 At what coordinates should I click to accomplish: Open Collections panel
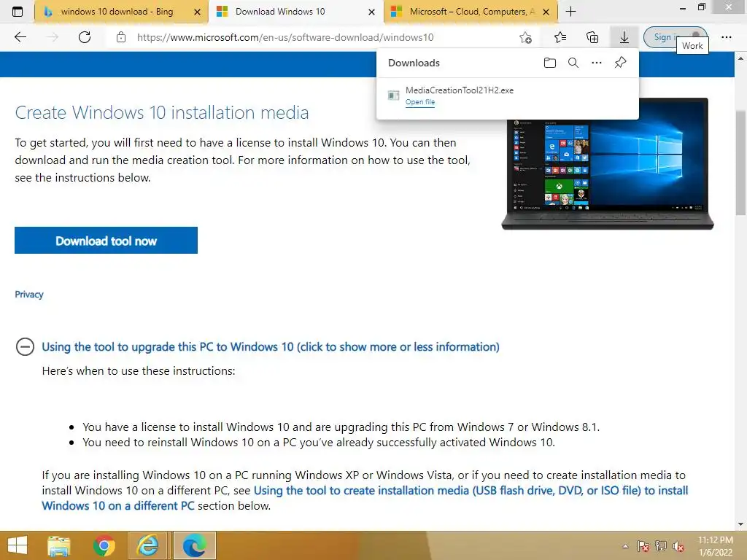coord(592,37)
